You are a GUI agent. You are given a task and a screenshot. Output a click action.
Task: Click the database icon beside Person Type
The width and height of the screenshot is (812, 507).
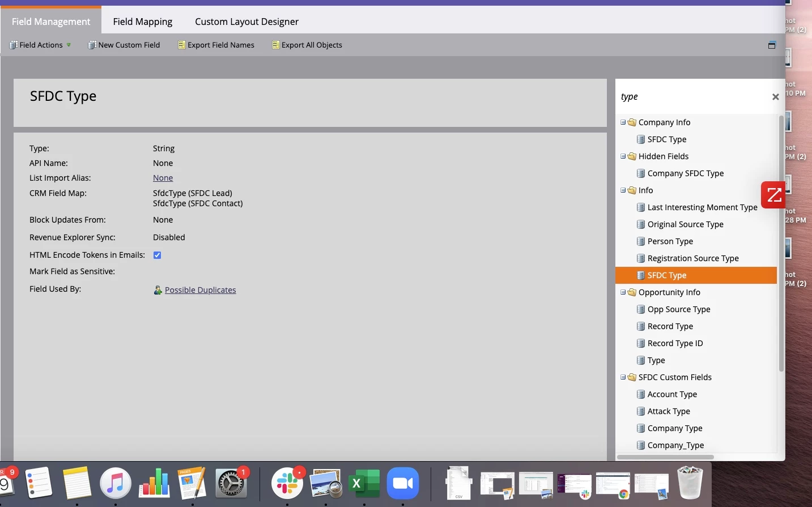pyautogui.click(x=641, y=241)
